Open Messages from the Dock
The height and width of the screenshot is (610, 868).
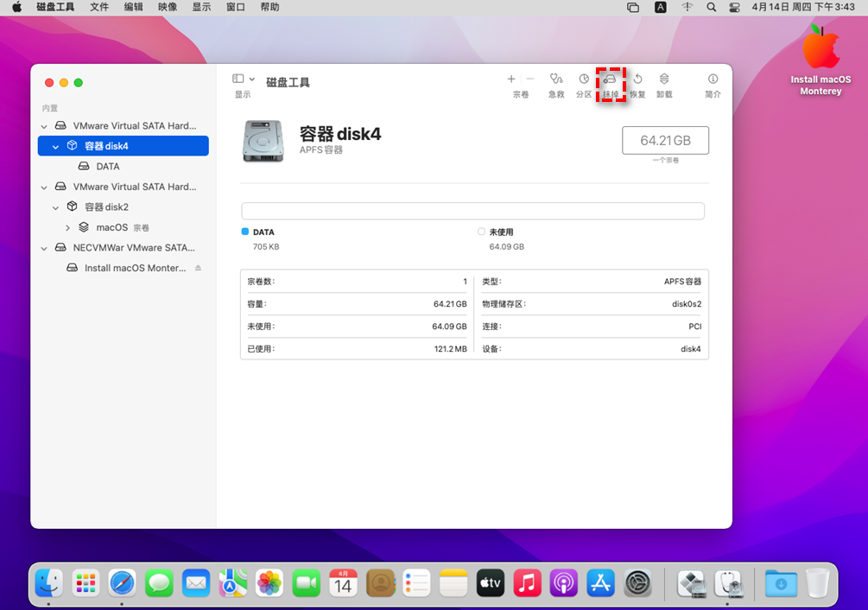(x=159, y=583)
